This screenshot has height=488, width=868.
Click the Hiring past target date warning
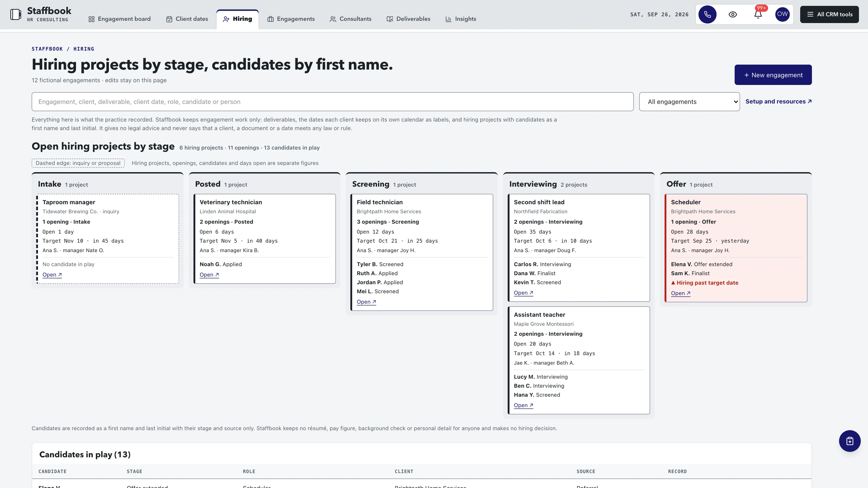pos(704,283)
